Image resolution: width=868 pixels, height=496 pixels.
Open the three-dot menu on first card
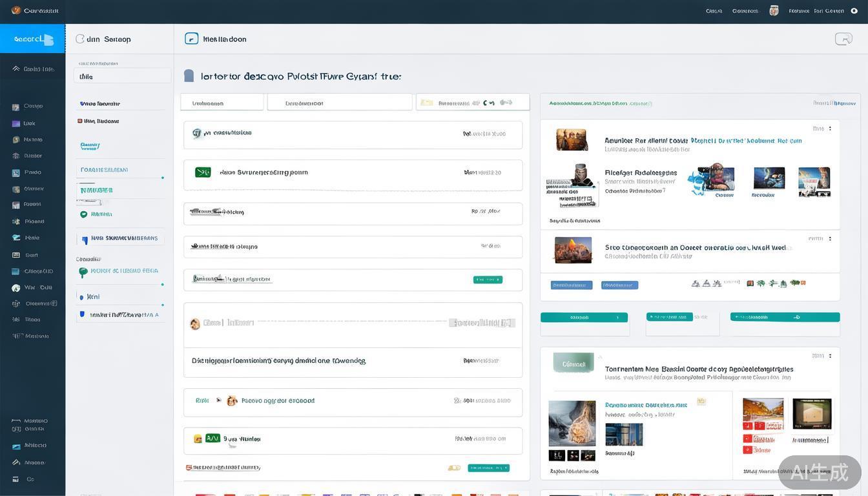[x=830, y=129]
